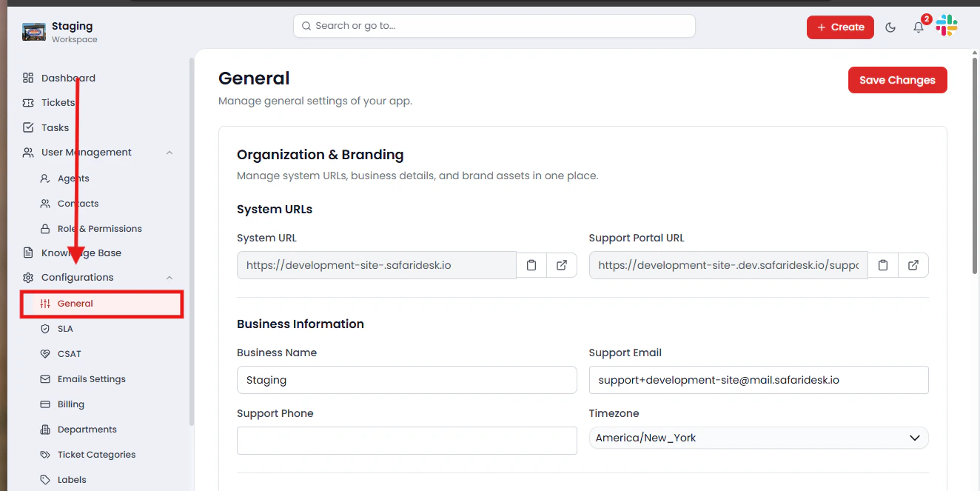Click the Staging workspace logo
The image size is (980, 491).
[34, 32]
